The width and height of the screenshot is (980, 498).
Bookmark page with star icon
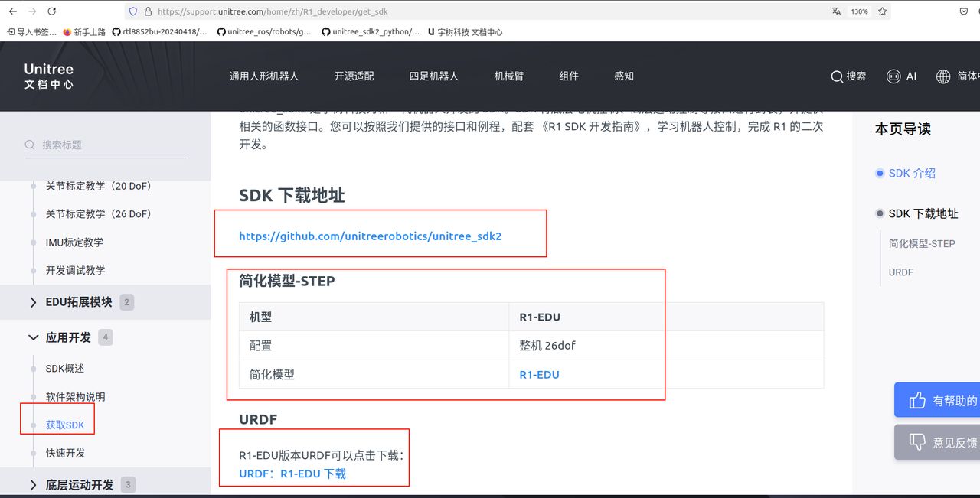point(883,11)
